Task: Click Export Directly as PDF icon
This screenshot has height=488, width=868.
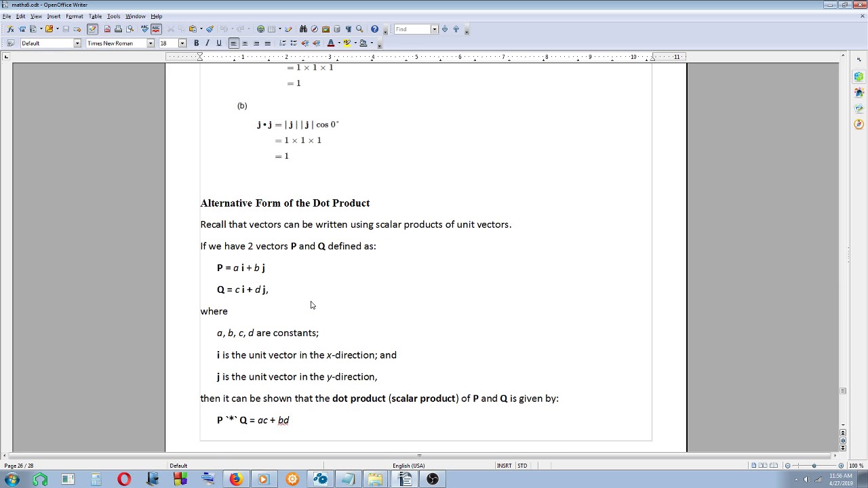Action: 107,29
